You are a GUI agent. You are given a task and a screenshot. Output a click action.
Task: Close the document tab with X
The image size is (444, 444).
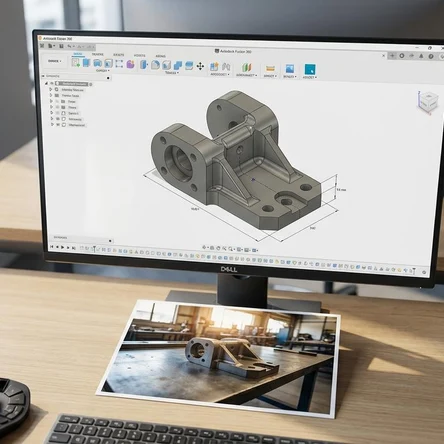[x=384, y=56]
